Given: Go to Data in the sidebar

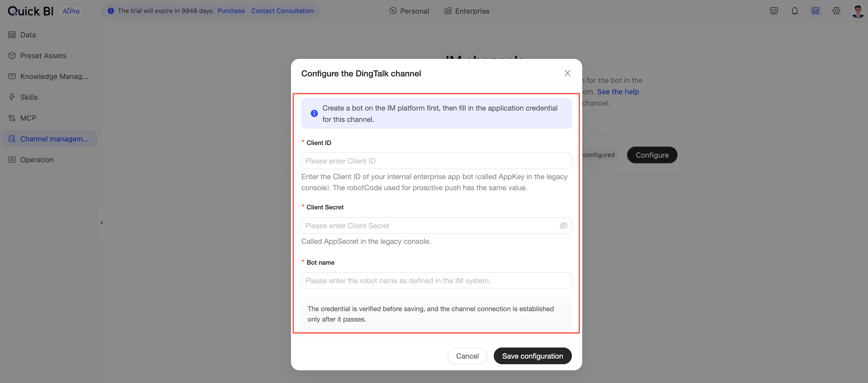Looking at the screenshot, I should click(49, 35).
